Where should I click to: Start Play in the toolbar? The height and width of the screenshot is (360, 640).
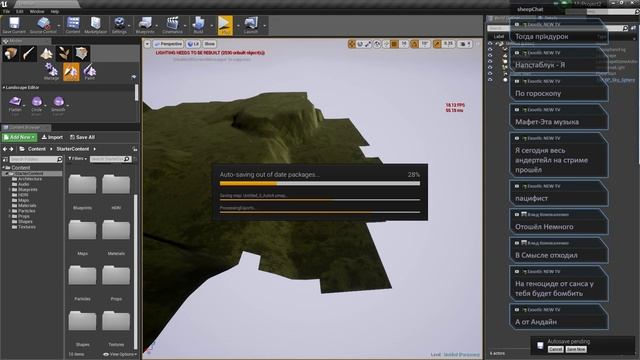(x=225, y=25)
